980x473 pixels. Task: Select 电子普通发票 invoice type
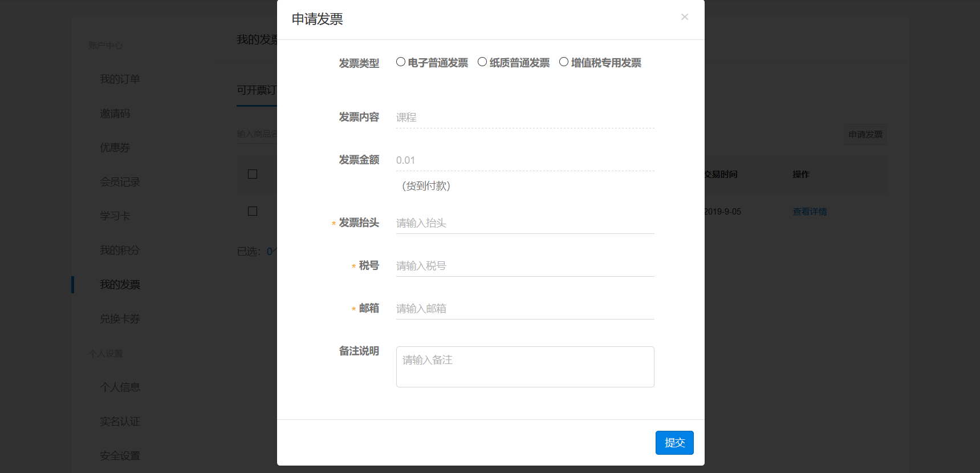click(x=401, y=62)
